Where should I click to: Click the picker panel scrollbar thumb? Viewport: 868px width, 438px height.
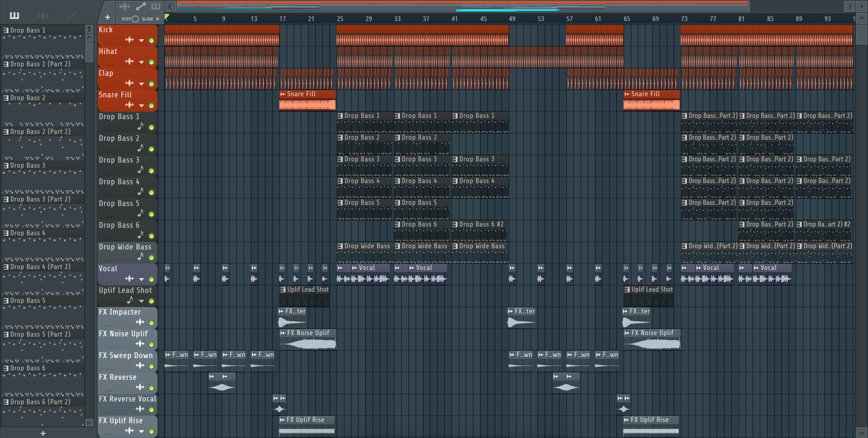coord(89,52)
